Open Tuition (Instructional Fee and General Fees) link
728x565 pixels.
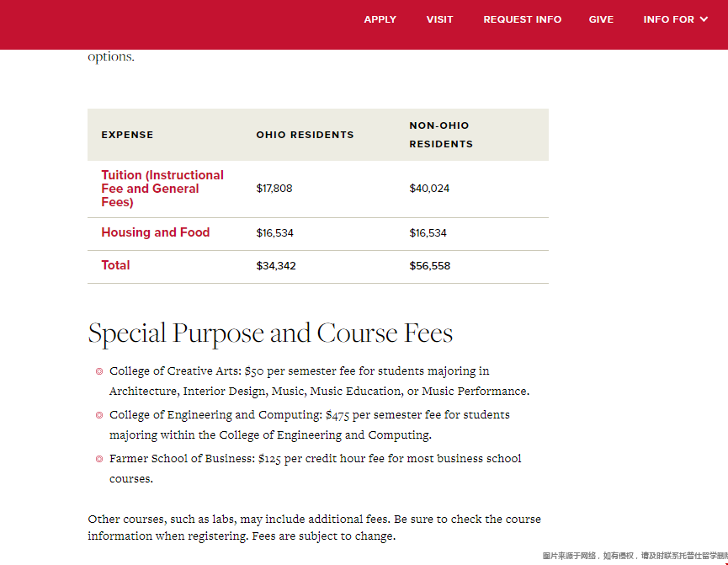pyautogui.click(x=162, y=188)
